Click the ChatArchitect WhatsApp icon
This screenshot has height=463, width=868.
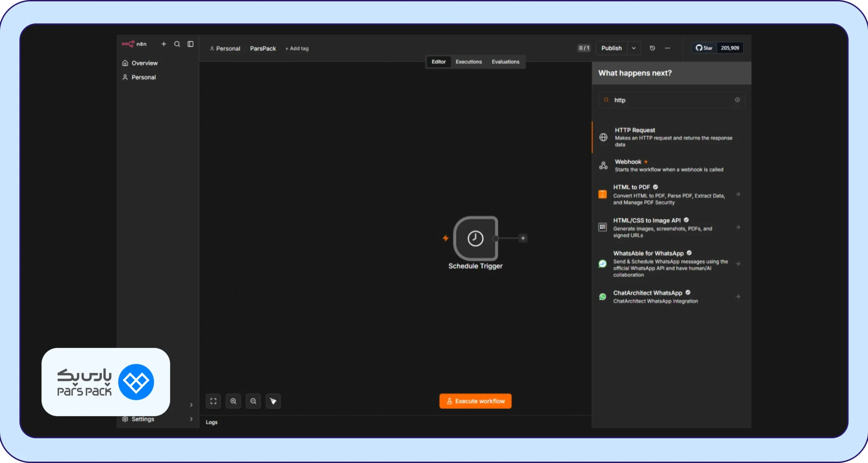[603, 297]
